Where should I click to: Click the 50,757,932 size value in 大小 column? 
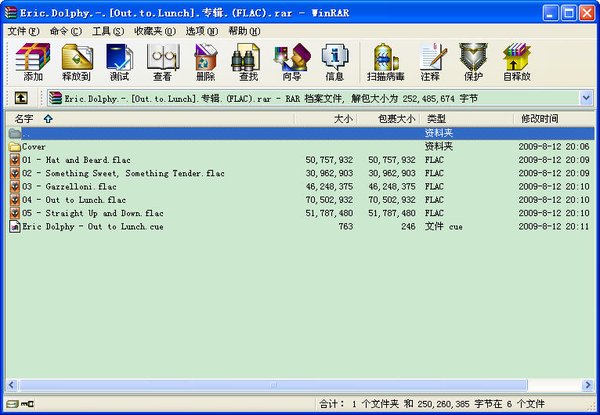[x=329, y=160]
